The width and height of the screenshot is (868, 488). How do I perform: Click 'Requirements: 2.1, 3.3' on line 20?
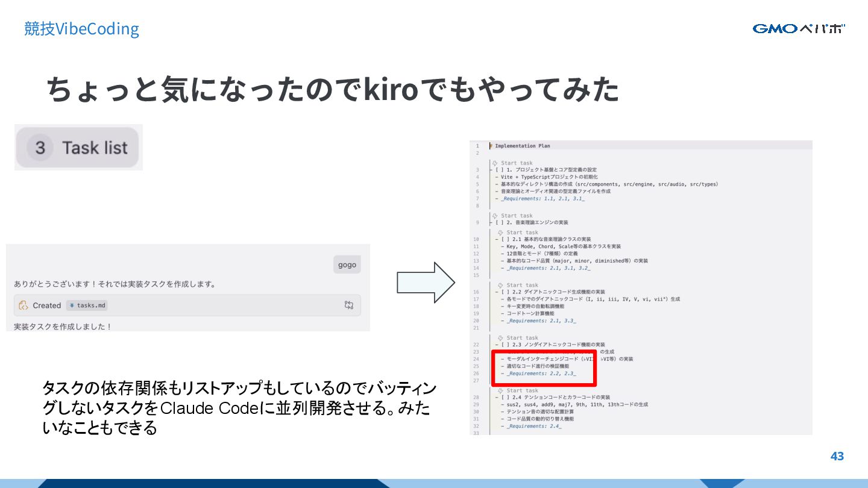pos(541,321)
